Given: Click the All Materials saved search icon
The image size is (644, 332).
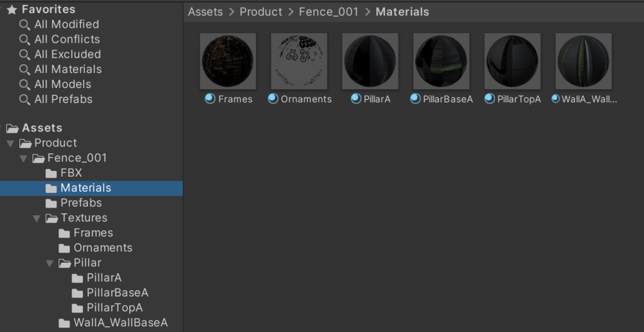Looking at the screenshot, I should [x=25, y=70].
